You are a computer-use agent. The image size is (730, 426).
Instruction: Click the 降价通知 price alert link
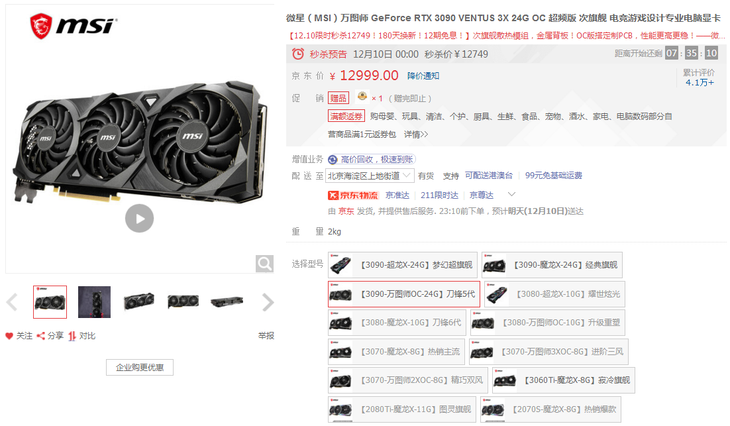coord(423,75)
